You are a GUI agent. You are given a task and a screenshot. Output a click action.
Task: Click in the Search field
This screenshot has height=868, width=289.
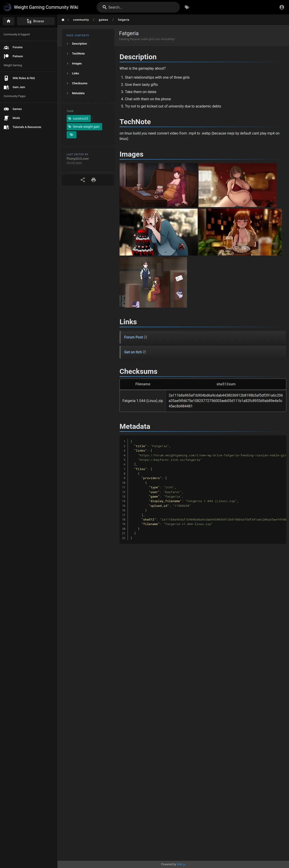(x=141, y=7)
